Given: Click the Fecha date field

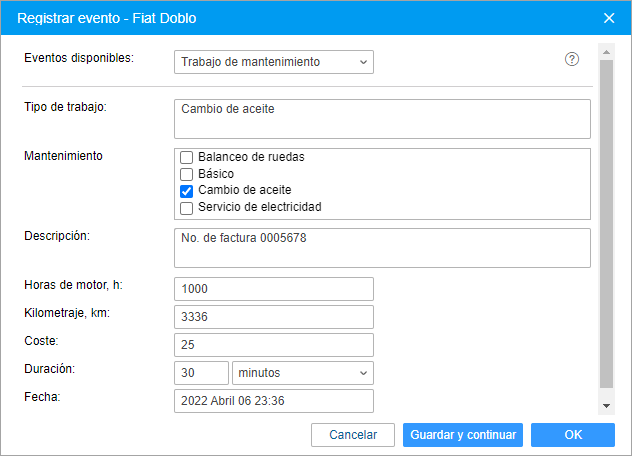Looking at the screenshot, I should (274, 401).
